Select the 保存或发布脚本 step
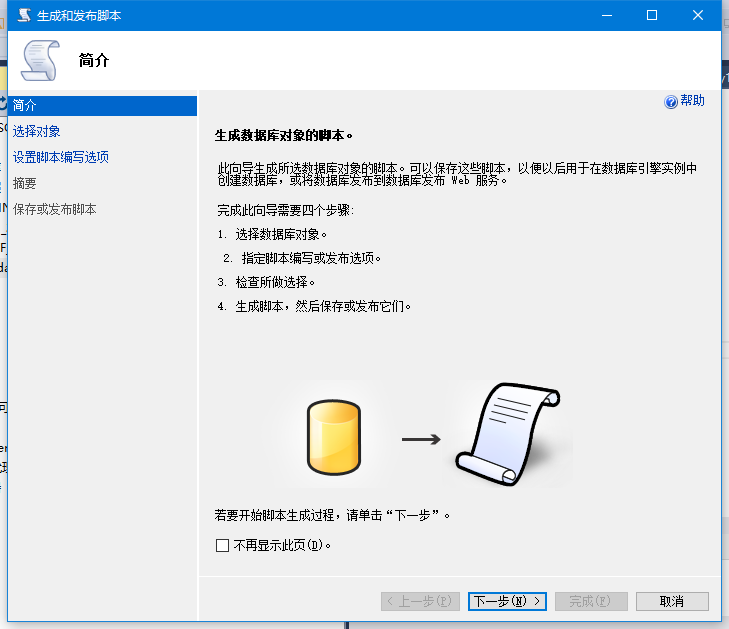729x629 pixels. (x=54, y=209)
